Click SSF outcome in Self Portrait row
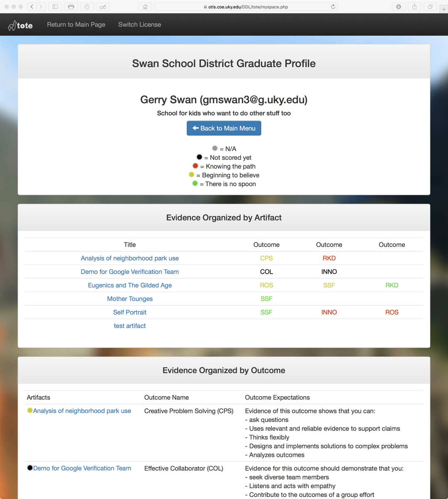448x499 pixels. 266,312
